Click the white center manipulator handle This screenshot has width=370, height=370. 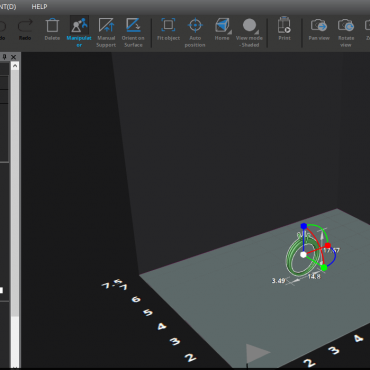tap(303, 255)
